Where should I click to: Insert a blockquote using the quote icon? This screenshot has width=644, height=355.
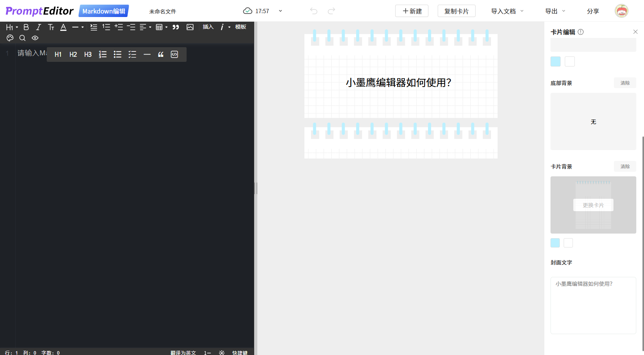(176, 27)
